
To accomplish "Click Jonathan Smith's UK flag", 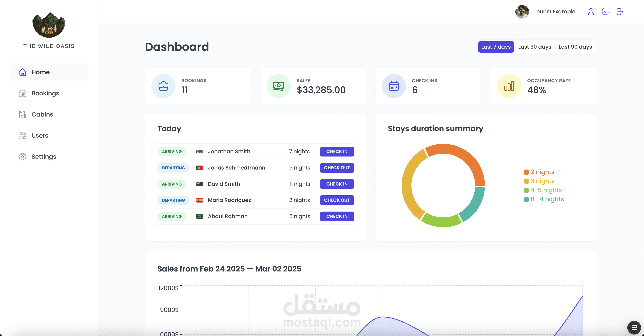I will pos(199,151).
